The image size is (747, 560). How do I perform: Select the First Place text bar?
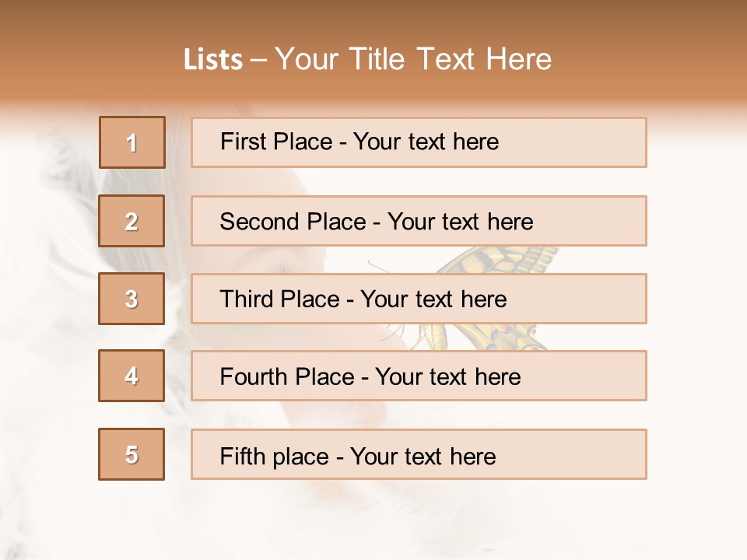point(419,142)
